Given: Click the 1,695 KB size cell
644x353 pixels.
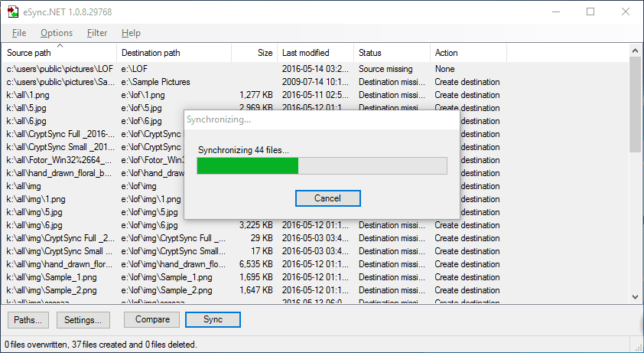Looking at the screenshot, I should 256,277.
